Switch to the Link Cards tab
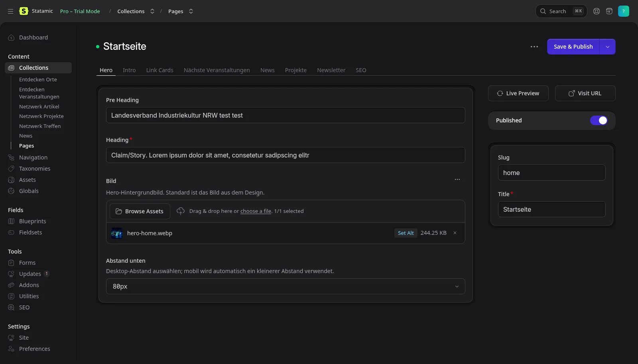 [x=160, y=70]
